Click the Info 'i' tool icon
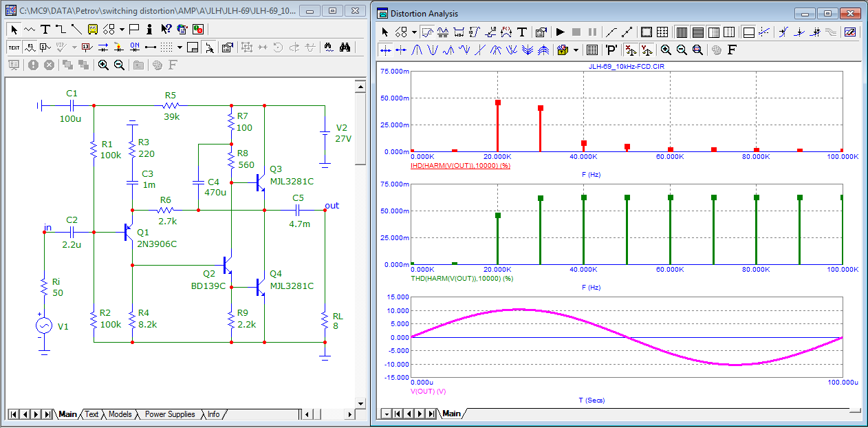The width and height of the screenshot is (868, 428). [149, 30]
